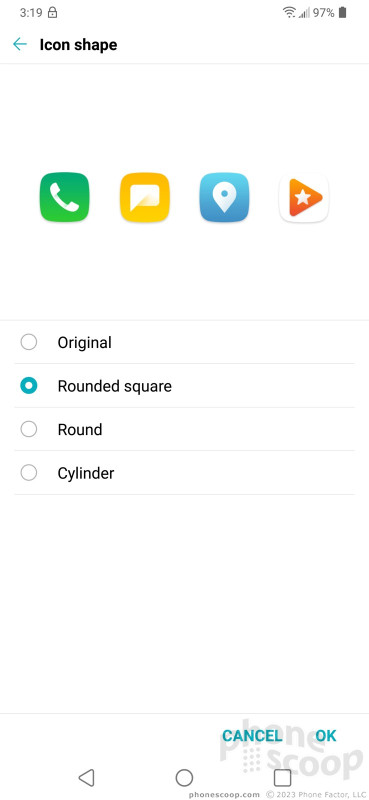Tap the battery status icon
This screenshot has width=369, height=800.
(x=342, y=13)
